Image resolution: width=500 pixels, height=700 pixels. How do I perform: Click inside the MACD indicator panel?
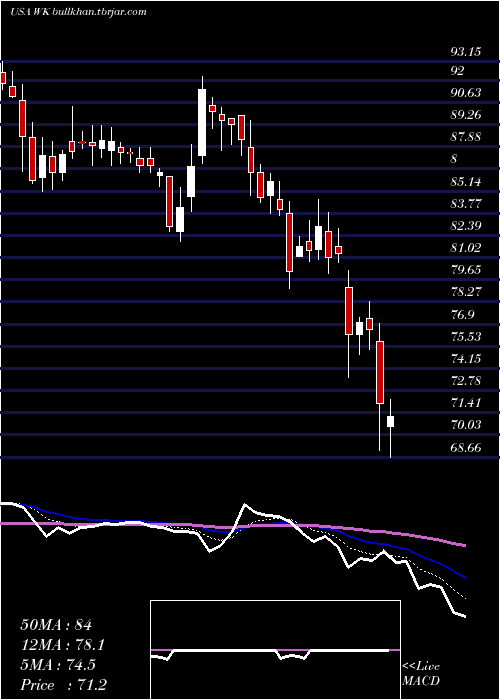point(275,650)
